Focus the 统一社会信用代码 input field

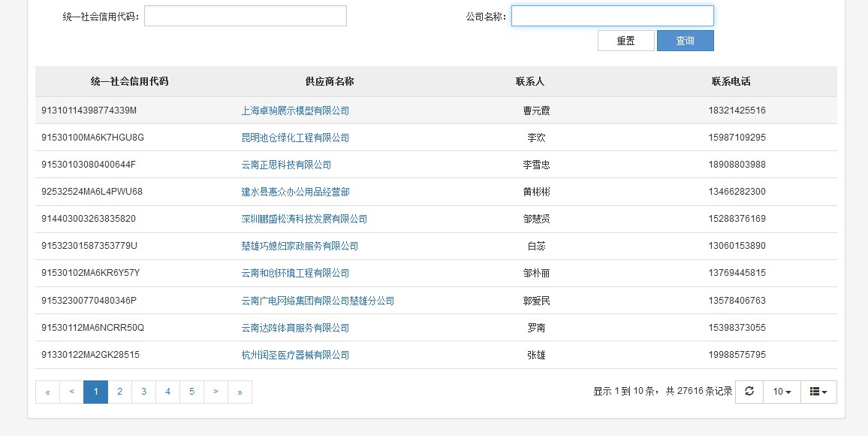point(246,16)
